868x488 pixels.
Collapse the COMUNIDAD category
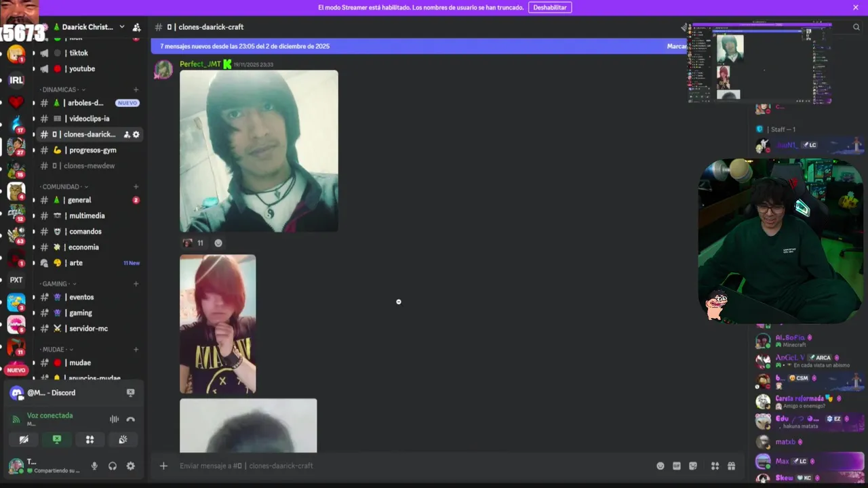64,186
